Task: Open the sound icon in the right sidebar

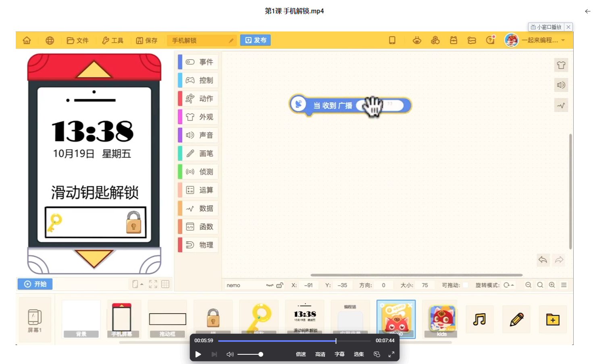Action: [561, 85]
